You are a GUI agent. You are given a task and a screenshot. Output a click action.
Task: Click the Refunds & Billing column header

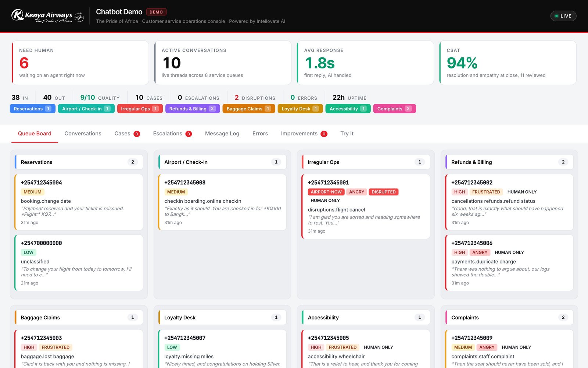(x=509, y=162)
